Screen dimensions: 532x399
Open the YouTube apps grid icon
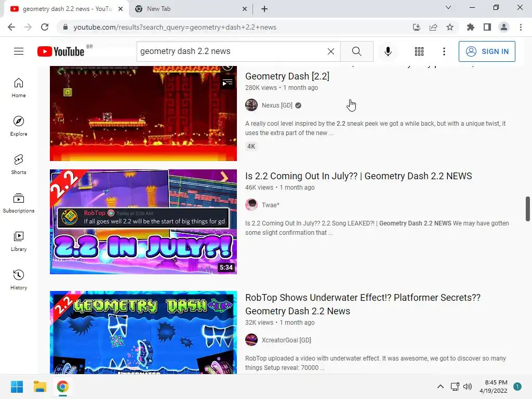(x=419, y=51)
